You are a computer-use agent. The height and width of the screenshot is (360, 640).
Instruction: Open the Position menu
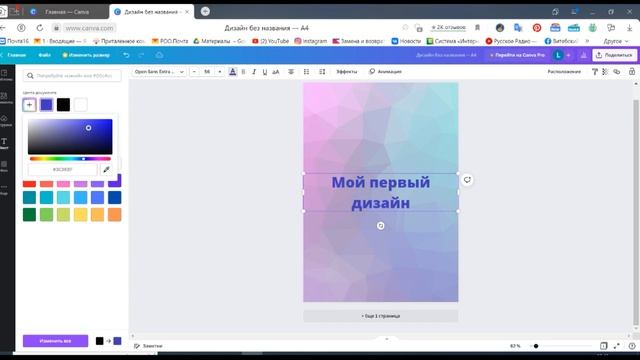564,72
